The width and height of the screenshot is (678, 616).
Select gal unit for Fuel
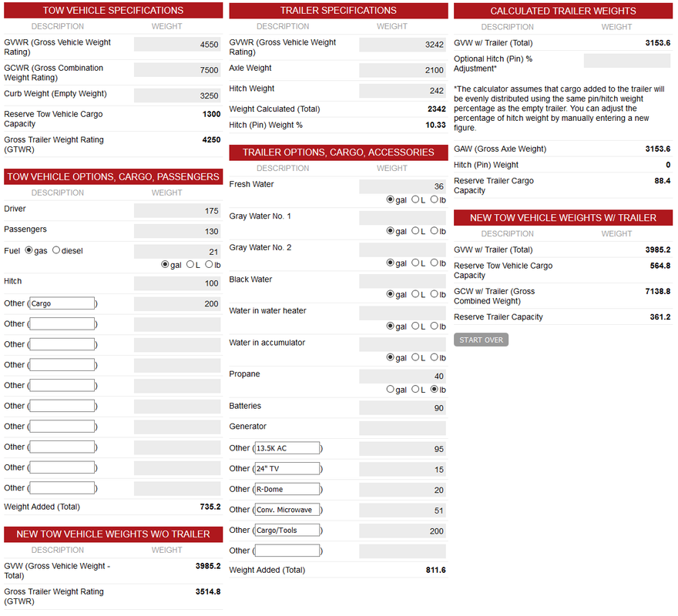[165, 266]
